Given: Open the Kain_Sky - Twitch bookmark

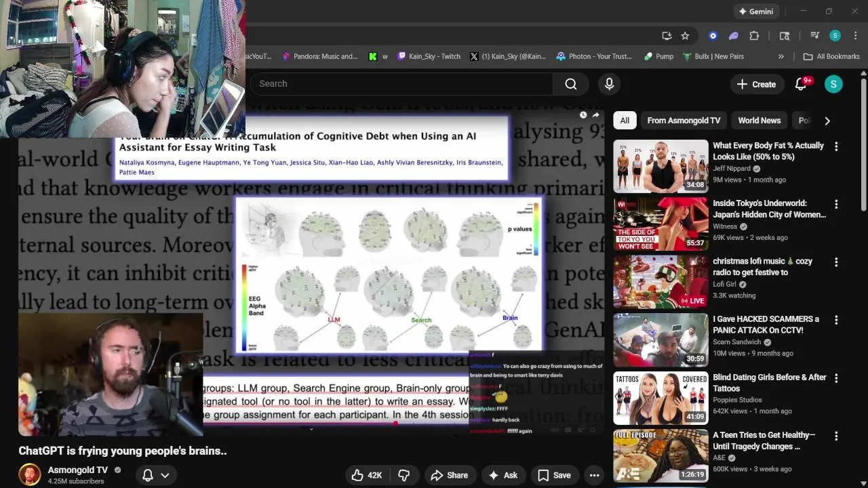Looking at the screenshot, I should pos(429,56).
